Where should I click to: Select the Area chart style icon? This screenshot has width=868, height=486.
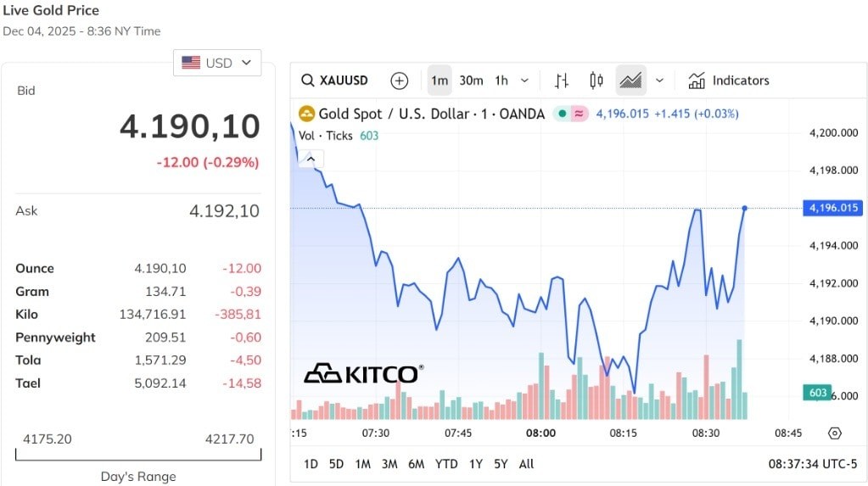(x=630, y=81)
